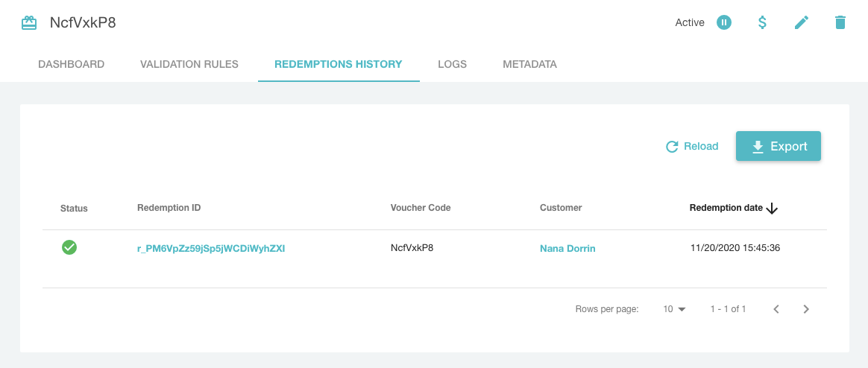Toggle sort direction arrow on Redemption date
Screen dimensions: 868x368
click(772, 209)
